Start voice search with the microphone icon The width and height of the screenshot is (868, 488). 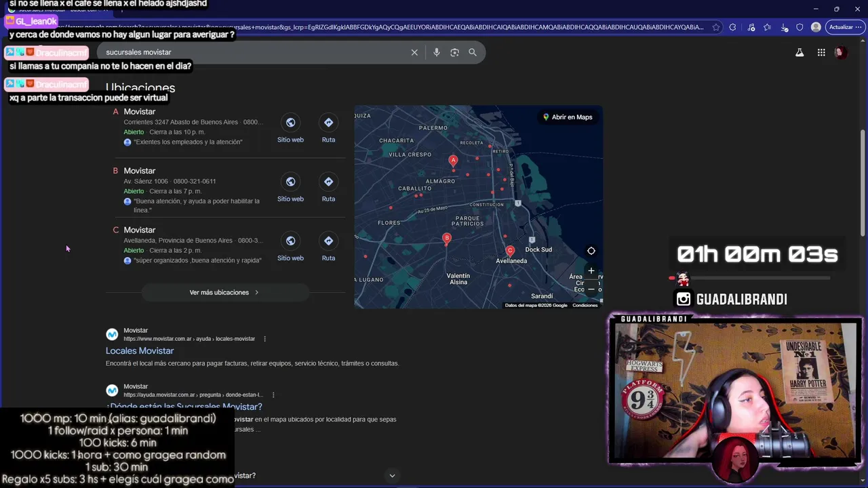(436, 52)
